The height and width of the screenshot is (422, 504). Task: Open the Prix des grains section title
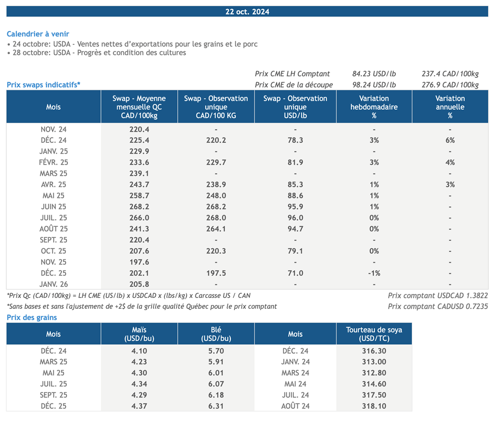31,318
